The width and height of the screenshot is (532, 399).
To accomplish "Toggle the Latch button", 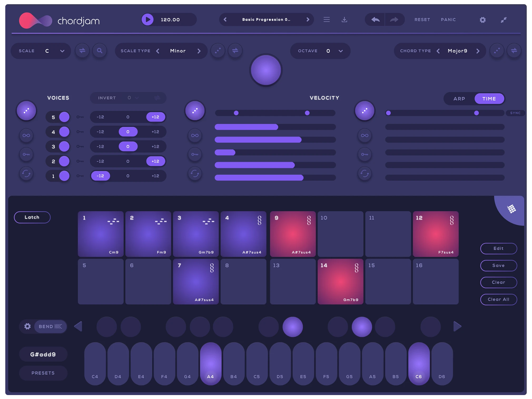I will pos(32,217).
